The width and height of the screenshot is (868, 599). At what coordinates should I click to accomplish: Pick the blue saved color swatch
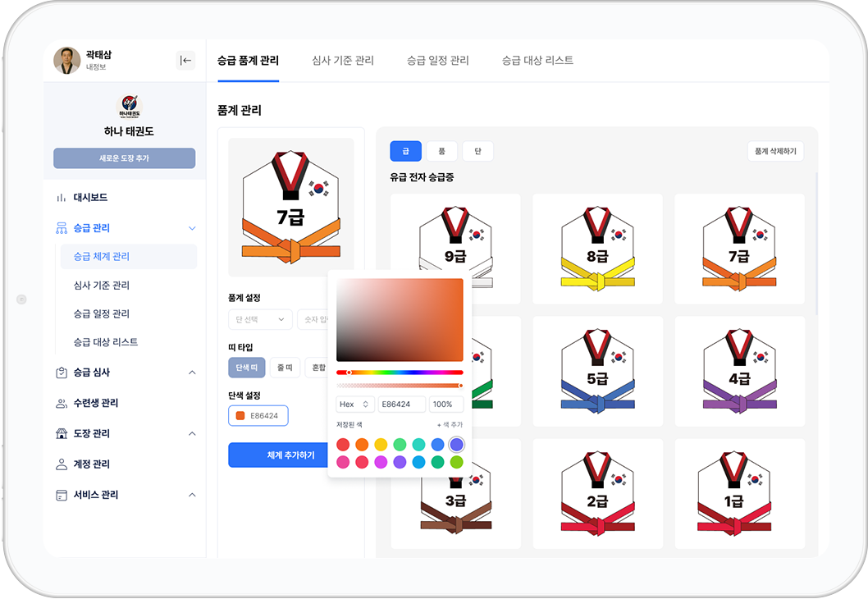point(437,444)
